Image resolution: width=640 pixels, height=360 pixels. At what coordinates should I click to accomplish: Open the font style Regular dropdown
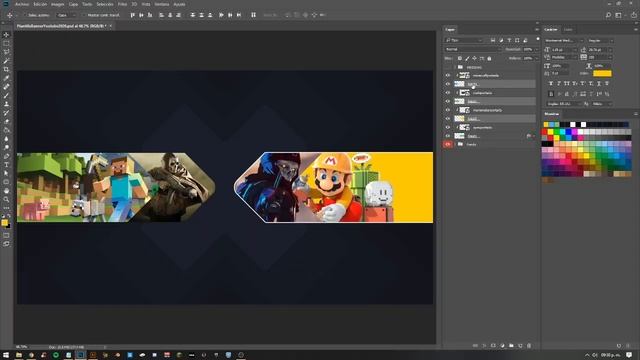[x=600, y=40]
